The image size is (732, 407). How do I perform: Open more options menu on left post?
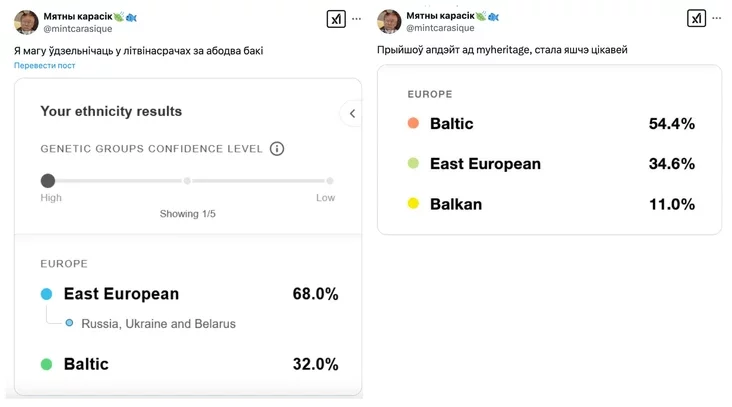357,19
